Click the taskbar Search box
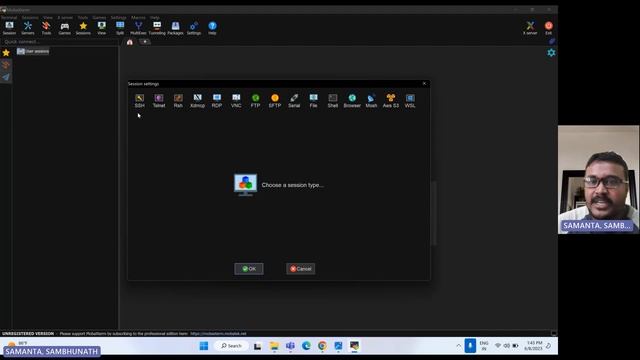This screenshot has height=360, width=640. point(231,346)
